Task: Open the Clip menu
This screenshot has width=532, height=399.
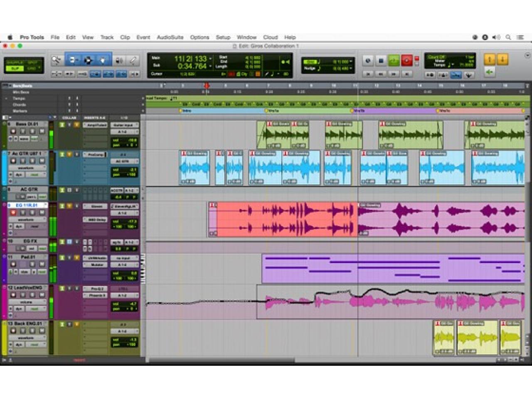Action: (x=125, y=37)
